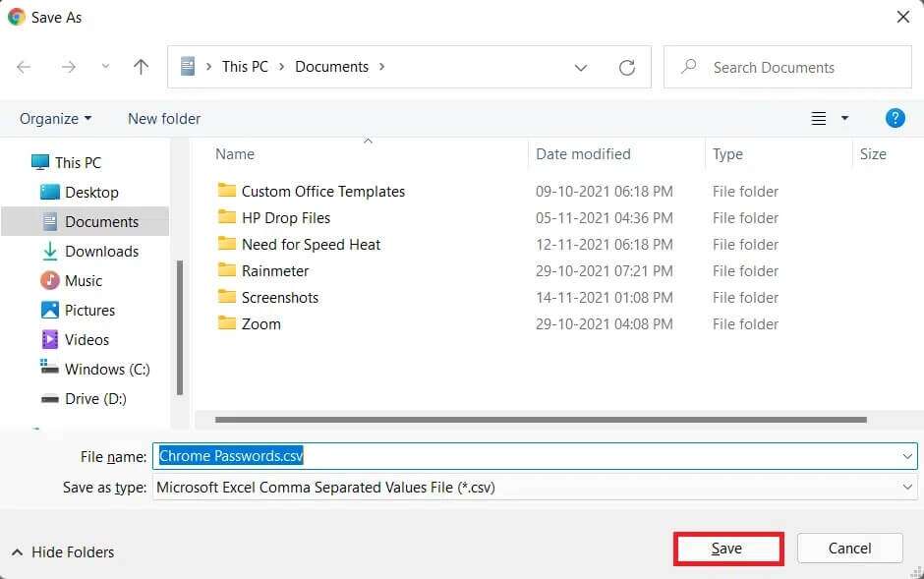Select the Zoom folder
Screen dimensions: 924x579
(x=261, y=324)
